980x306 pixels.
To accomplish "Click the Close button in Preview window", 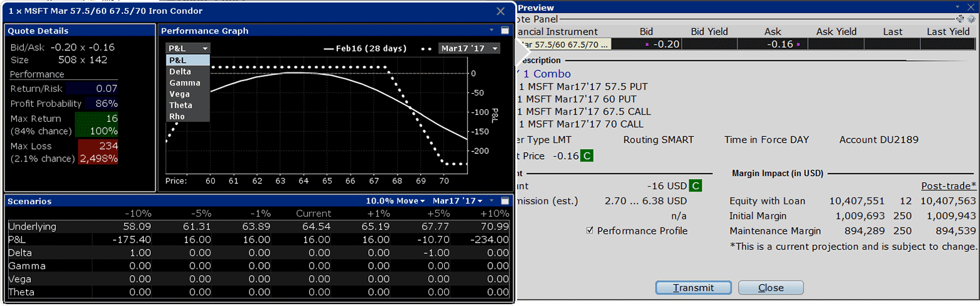I will click(771, 288).
